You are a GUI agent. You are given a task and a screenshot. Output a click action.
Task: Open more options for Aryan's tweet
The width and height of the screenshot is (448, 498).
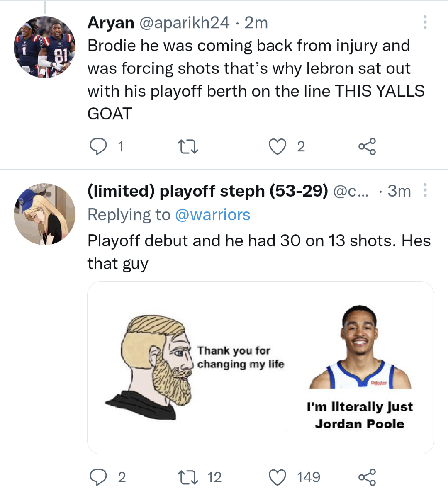[x=425, y=22]
